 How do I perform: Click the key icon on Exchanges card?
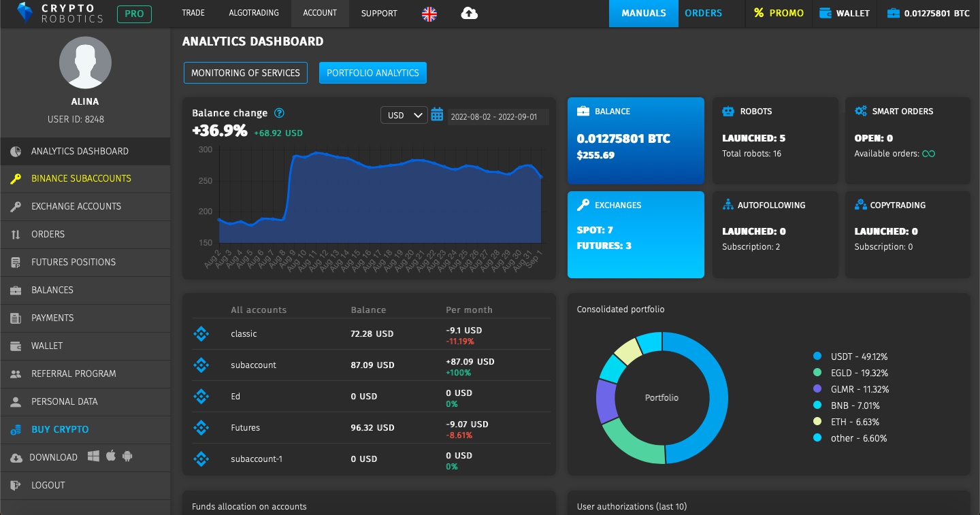coord(583,205)
